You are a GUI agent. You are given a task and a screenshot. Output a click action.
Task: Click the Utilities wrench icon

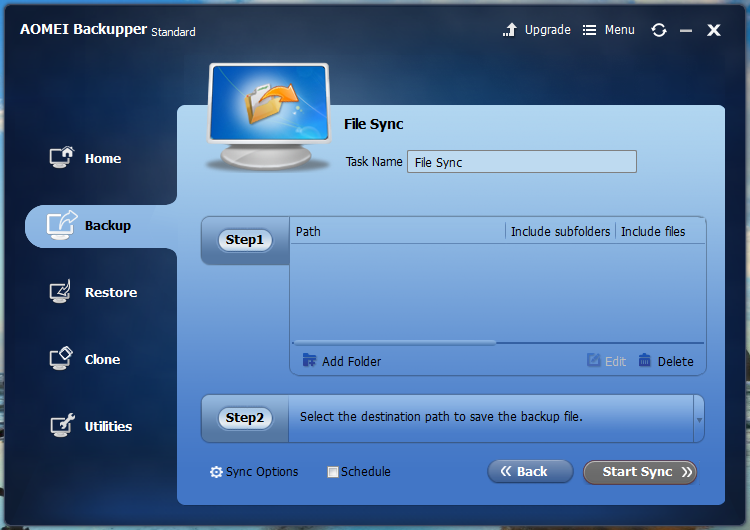pyautogui.click(x=62, y=425)
